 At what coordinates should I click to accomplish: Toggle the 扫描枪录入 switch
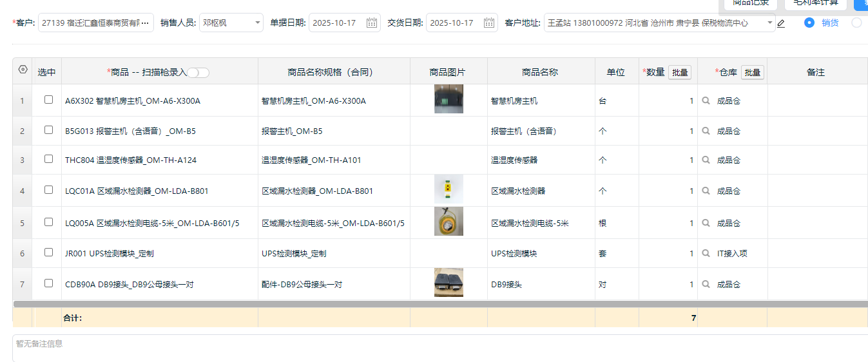[198, 73]
